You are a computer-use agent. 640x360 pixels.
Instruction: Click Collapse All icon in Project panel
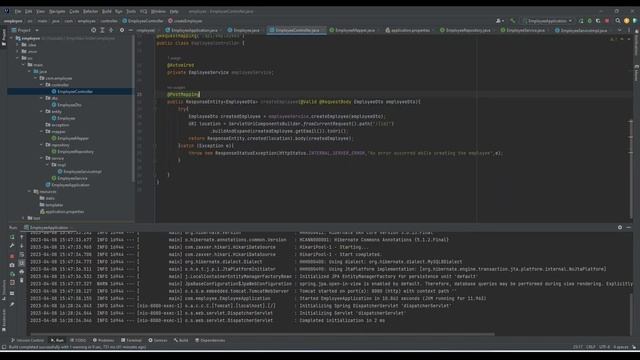click(x=111, y=30)
